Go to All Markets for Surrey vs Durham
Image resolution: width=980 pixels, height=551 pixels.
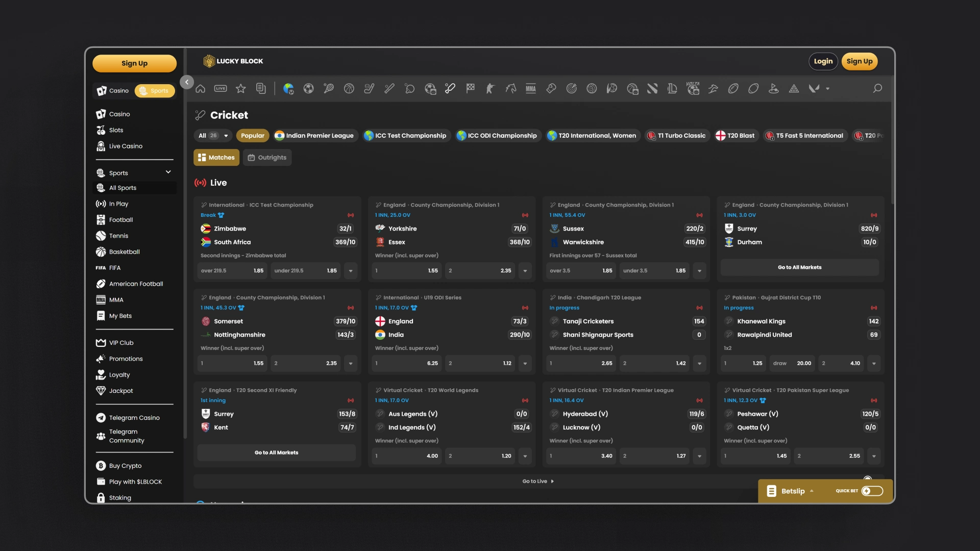[800, 267]
